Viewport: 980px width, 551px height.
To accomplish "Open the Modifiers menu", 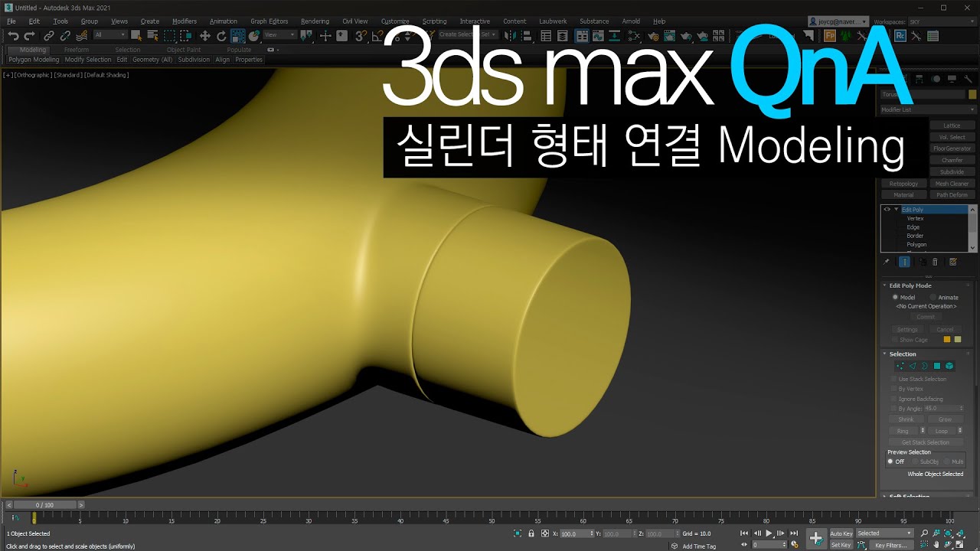I will pos(184,21).
